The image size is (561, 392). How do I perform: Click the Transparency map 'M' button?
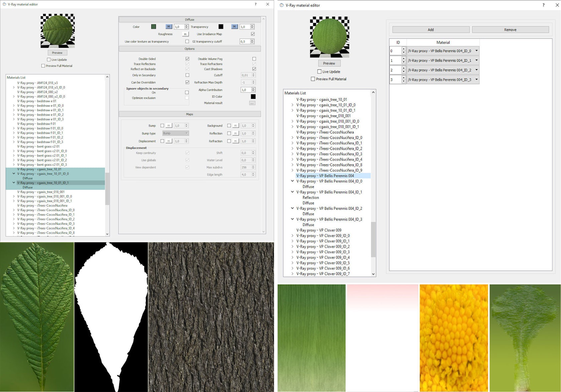pyautogui.click(x=234, y=27)
